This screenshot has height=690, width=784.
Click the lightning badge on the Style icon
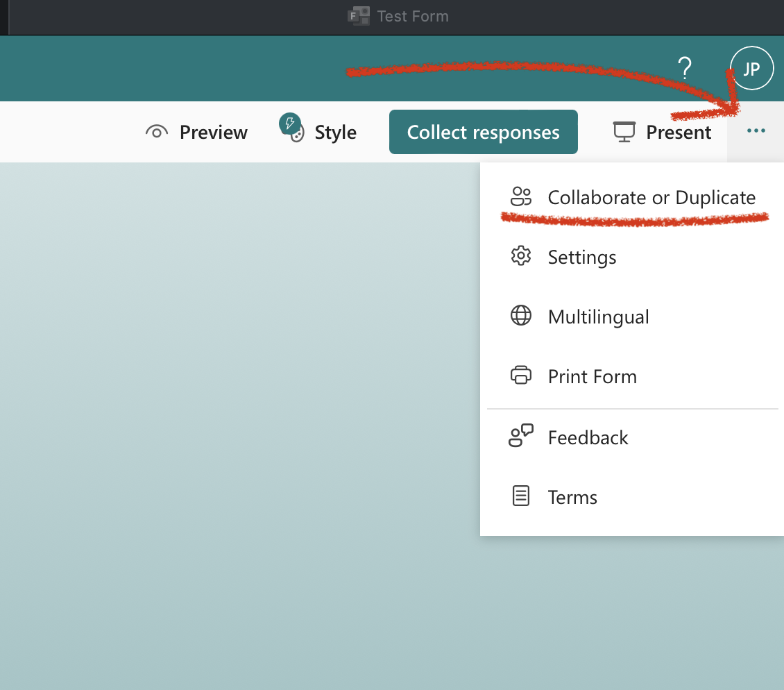289,124
